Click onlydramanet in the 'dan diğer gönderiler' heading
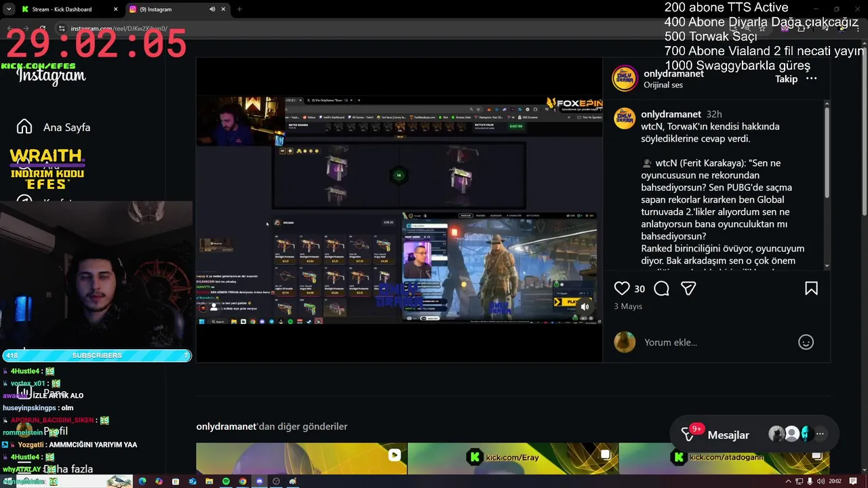868x488 pixels. click(x=227, y=426)
